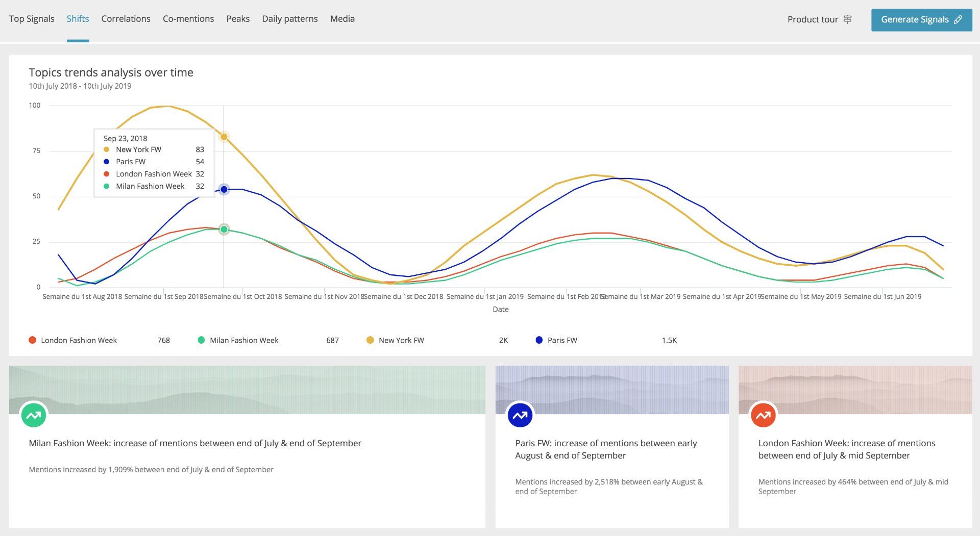Click the Generate Signals button
Viewport: 980px width, 536px height.
point(921,19)
